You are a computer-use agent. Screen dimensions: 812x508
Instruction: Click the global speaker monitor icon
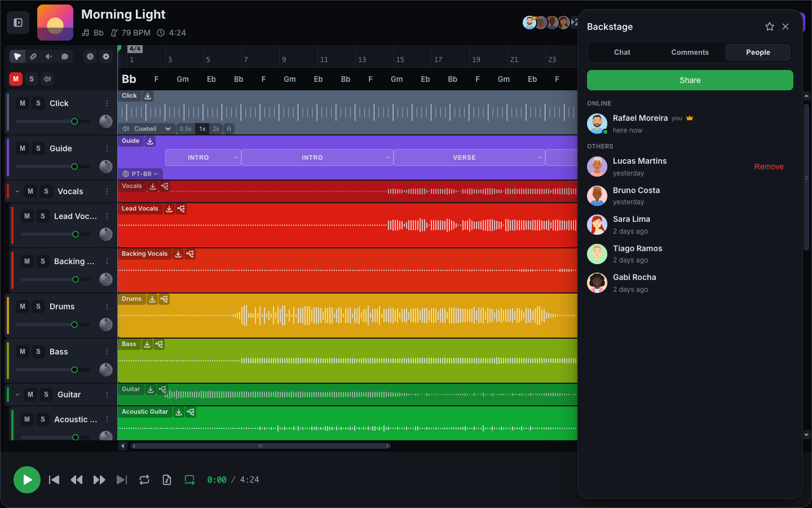pos(47,79)
